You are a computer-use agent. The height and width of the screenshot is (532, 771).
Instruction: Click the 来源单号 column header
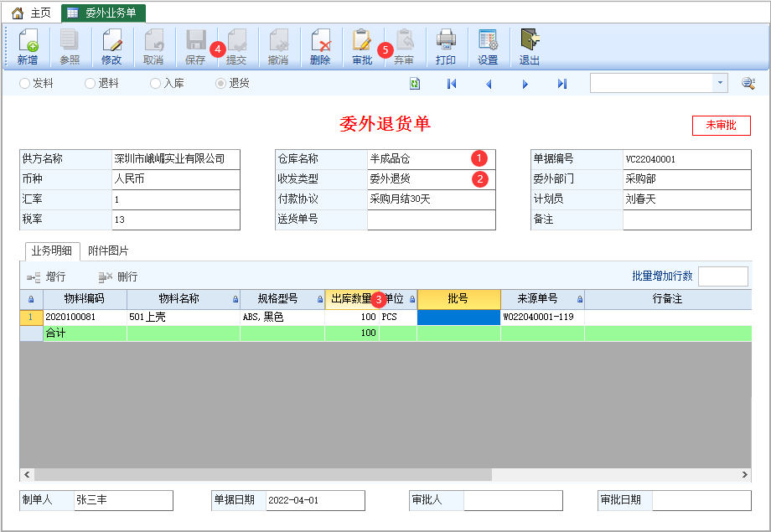(x=542, y=299)
